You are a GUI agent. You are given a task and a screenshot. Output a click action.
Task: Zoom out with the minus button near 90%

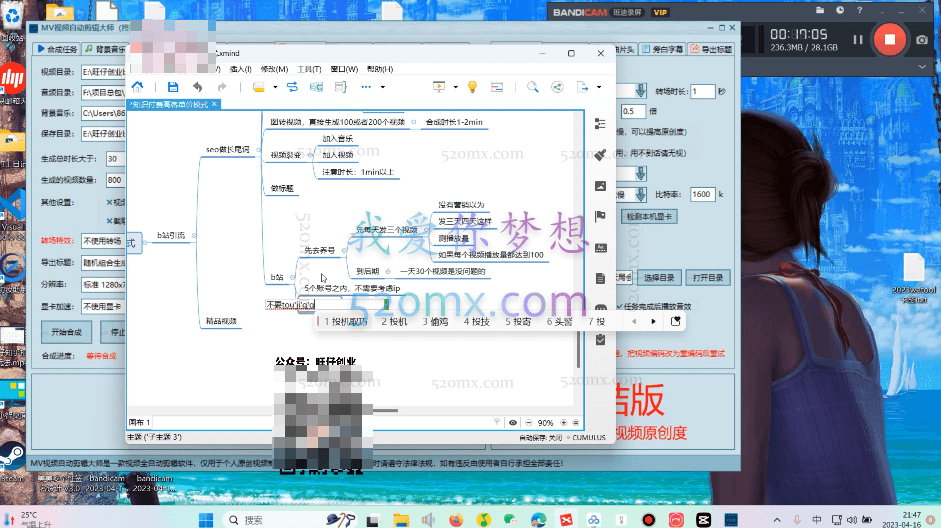click(529, 422)
